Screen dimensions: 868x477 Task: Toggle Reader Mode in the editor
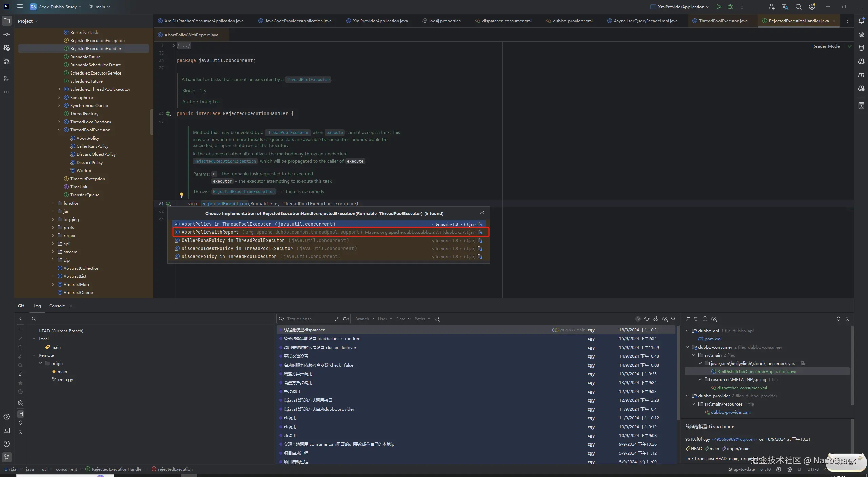click(x=826, y=46)
